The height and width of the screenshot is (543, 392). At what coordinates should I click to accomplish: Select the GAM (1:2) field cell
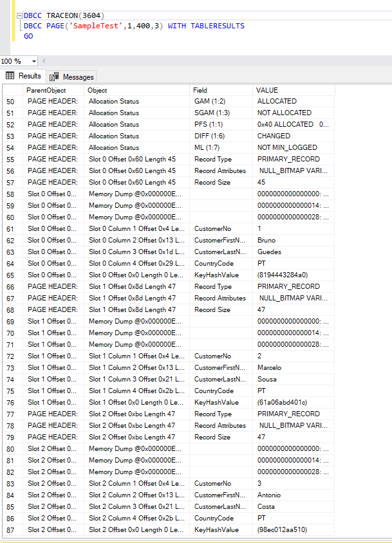tap(221, 101)
